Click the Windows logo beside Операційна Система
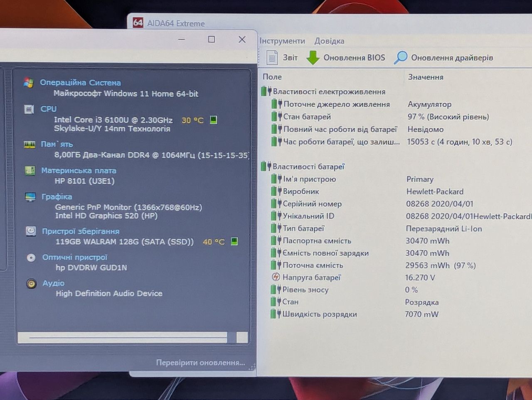 (28, 83)
